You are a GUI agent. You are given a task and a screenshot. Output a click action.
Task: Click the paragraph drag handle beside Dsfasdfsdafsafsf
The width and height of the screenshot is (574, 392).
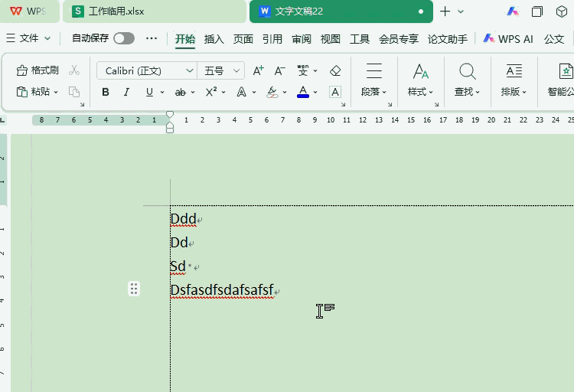tap(134, 289)
